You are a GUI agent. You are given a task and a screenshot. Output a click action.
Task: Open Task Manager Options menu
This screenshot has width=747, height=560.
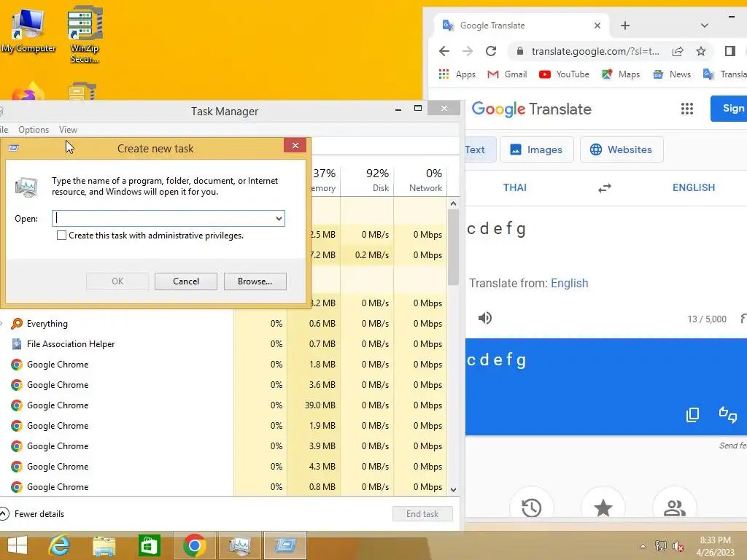[34, 130]
